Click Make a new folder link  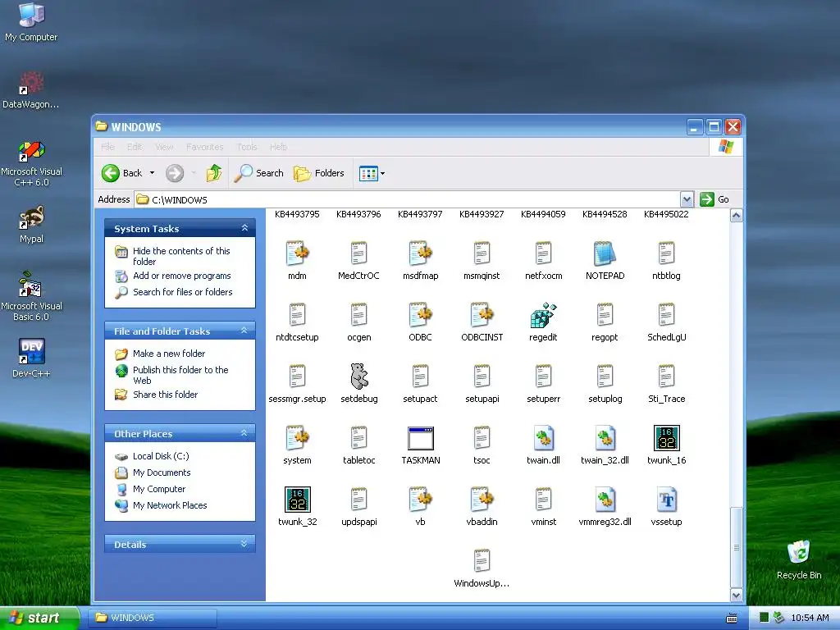tap(169, 354)
